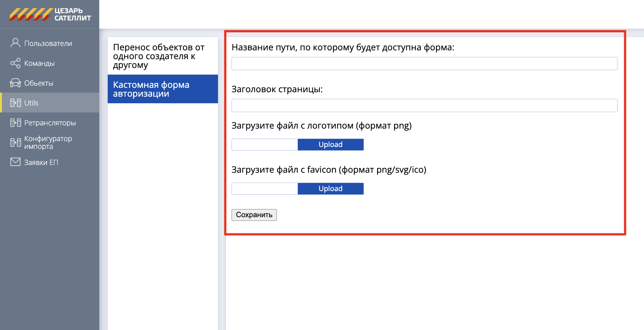Select Кастомная форма авторизации menu item
This screenshot has width=644, height=330.
[x=162, y=89]
